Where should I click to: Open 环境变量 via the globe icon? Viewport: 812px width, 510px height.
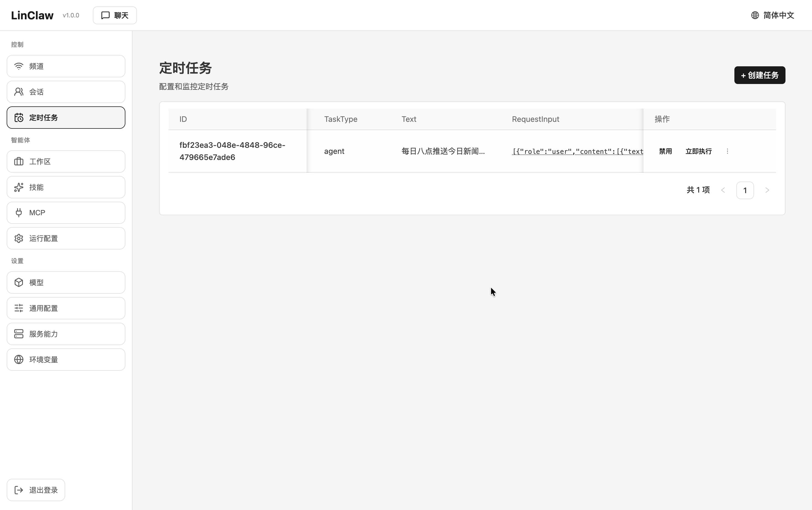[19, 359]
